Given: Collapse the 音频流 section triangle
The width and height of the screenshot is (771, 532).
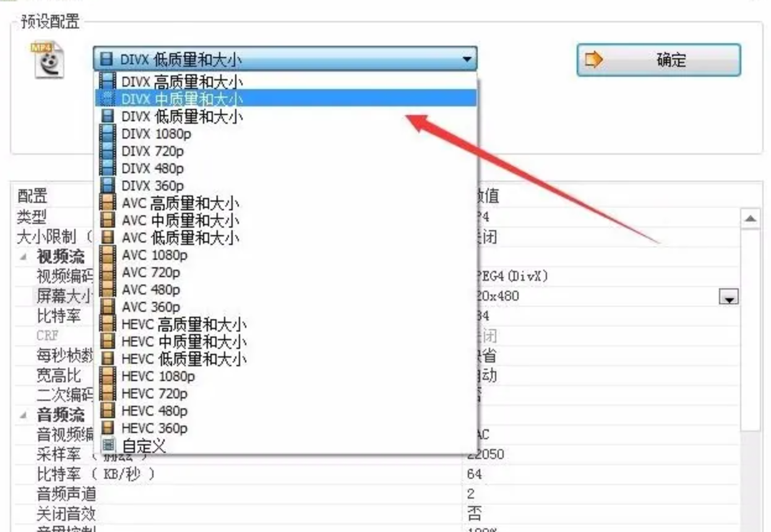Looking at the screenshot, I should point(24,415).
